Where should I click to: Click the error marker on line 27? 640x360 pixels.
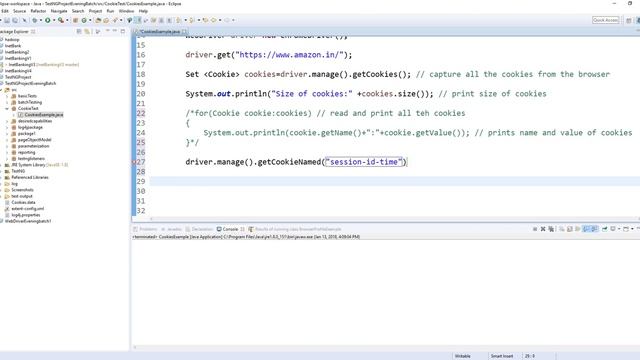[134, 162]
